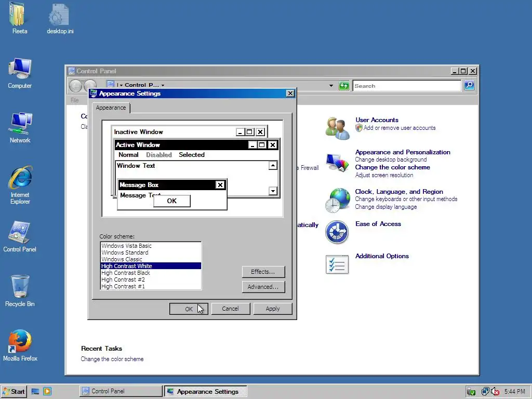Confirm the dialog with OK button
Screen dimensions: 532x399
tap(189, 309)
